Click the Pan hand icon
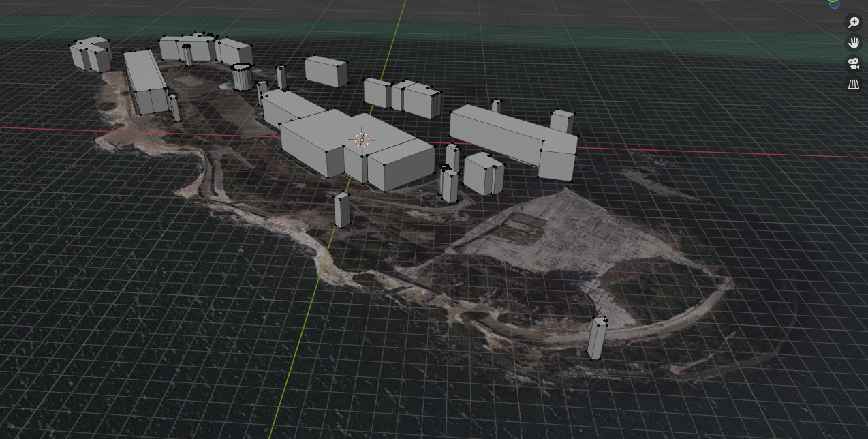Viewport: 868px width, 439px height. [854, 43]
